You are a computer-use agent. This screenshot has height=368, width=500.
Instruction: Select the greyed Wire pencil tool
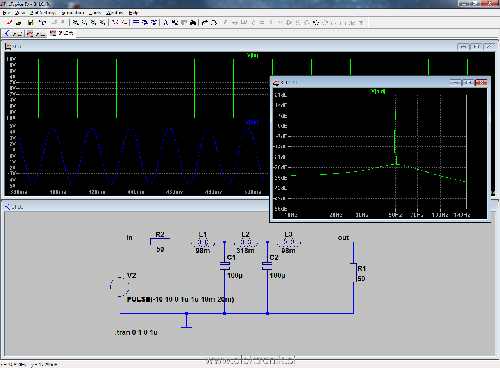pyautogui.click(x=226, y=23)
